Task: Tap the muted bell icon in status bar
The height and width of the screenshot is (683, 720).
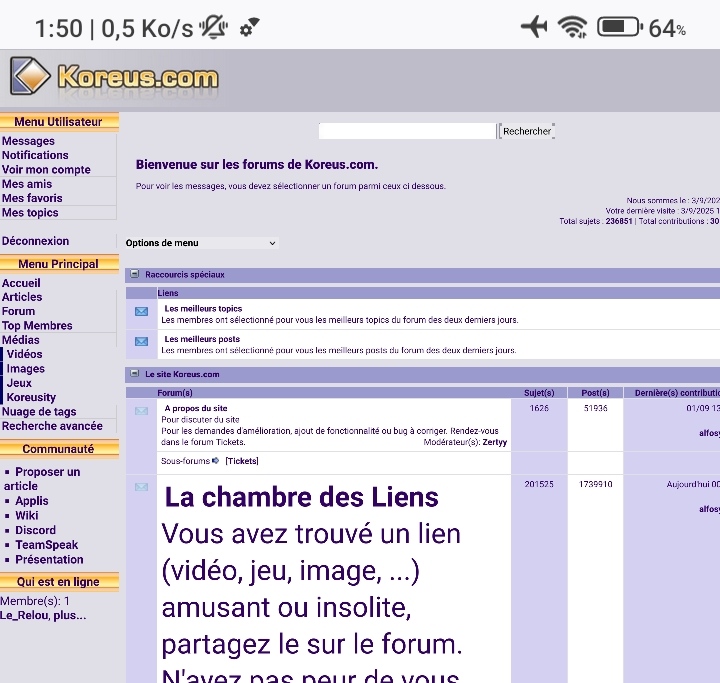Action: (213, 28)
